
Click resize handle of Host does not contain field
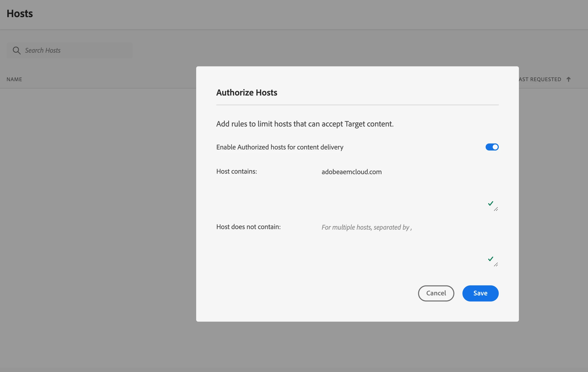point(496,265)
